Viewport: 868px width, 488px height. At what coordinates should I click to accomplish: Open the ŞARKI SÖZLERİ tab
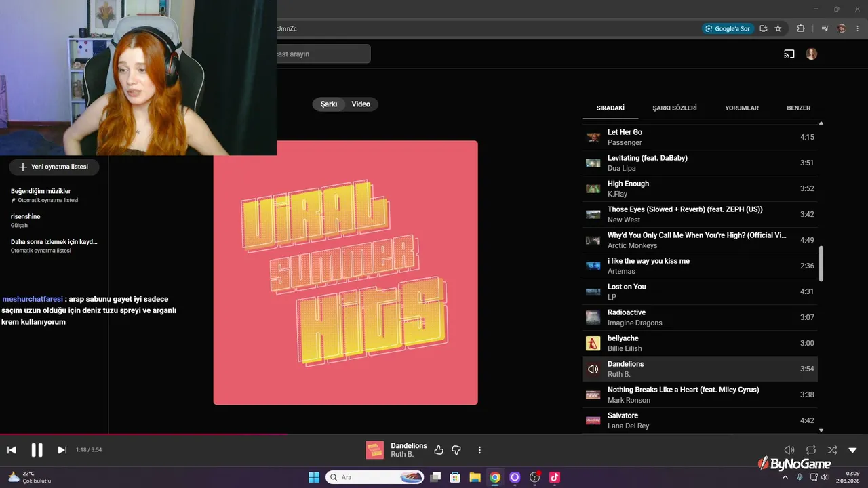click(675, 108)
